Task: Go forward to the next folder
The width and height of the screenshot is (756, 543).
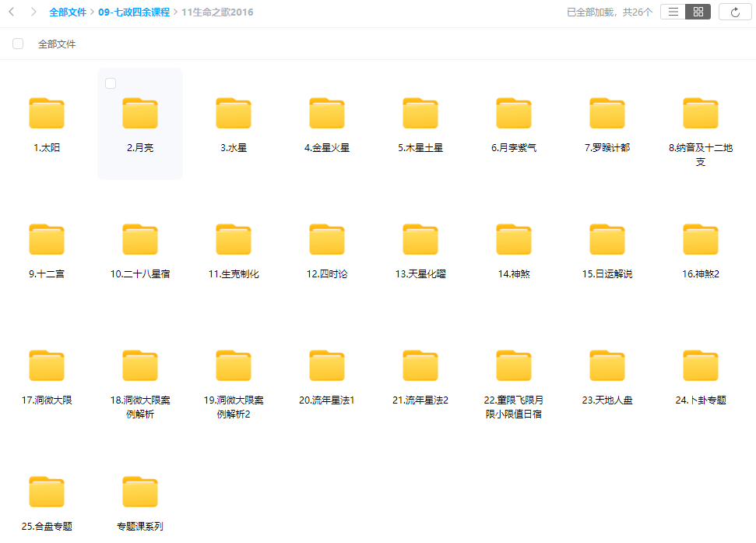Action: coord(33,12)
